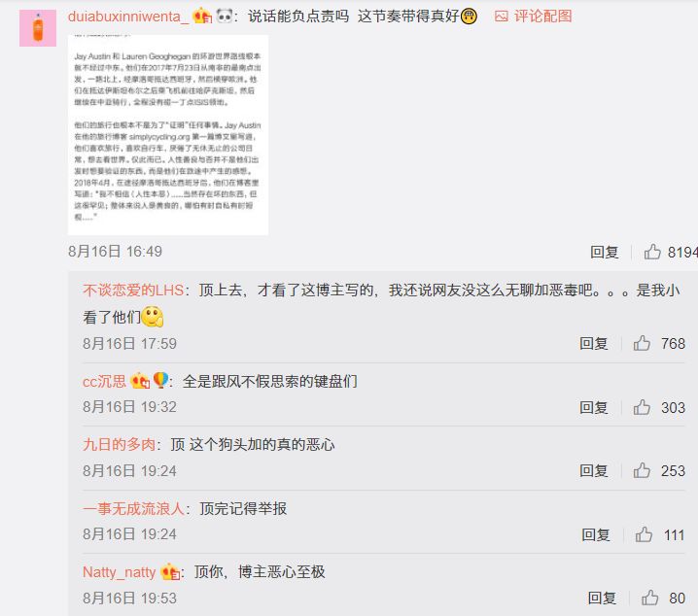
Task: Reply to the main comment posted 16:49
Action: point(604,253)
